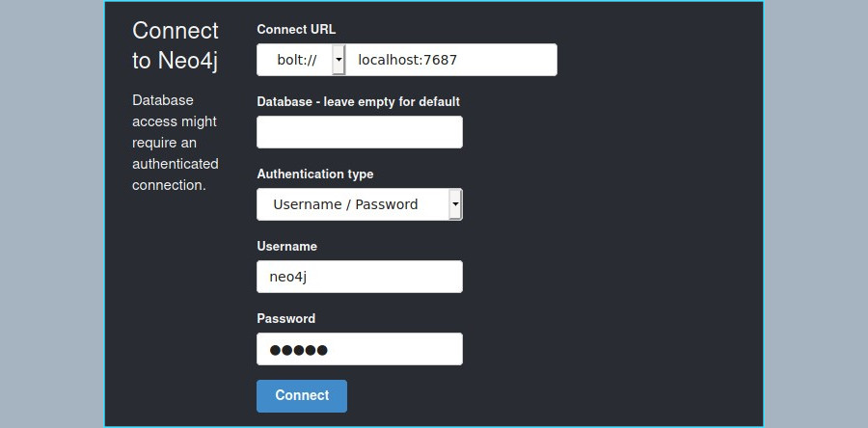
Task: Click the Authentication type label
Action: (315, 174)
